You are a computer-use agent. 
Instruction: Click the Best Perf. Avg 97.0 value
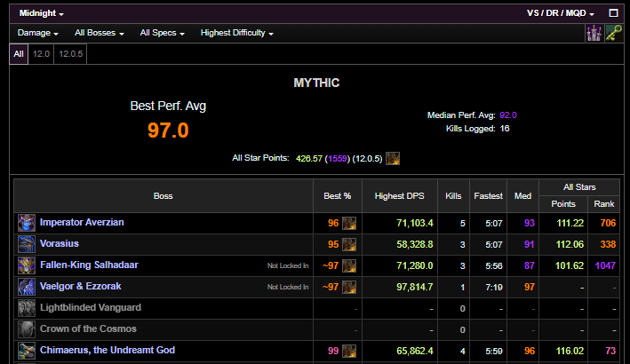(x=168, y=131)
